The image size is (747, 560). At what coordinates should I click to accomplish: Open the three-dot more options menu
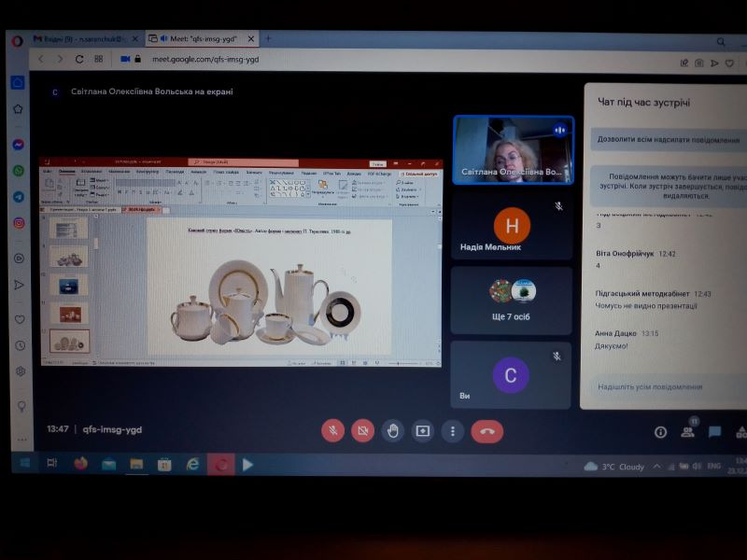click(x=453, y=431)
